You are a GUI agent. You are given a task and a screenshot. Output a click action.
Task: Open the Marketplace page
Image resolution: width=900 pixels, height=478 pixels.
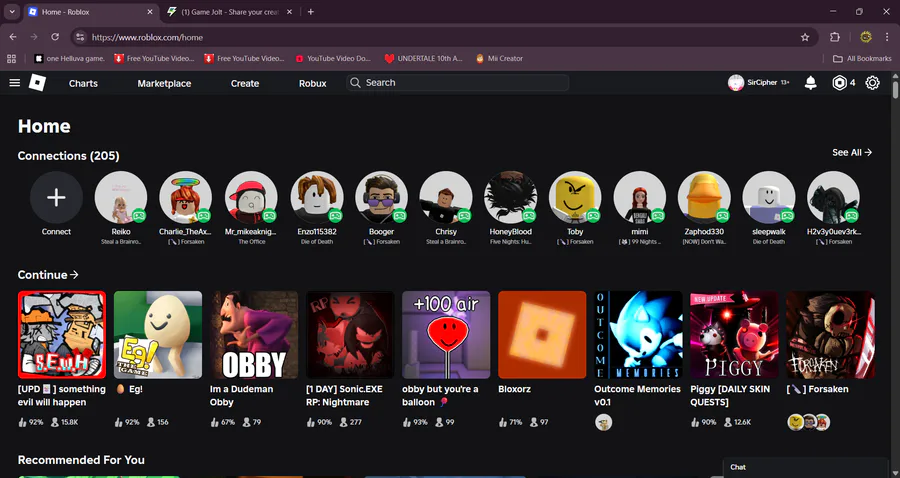pos(164,83)
